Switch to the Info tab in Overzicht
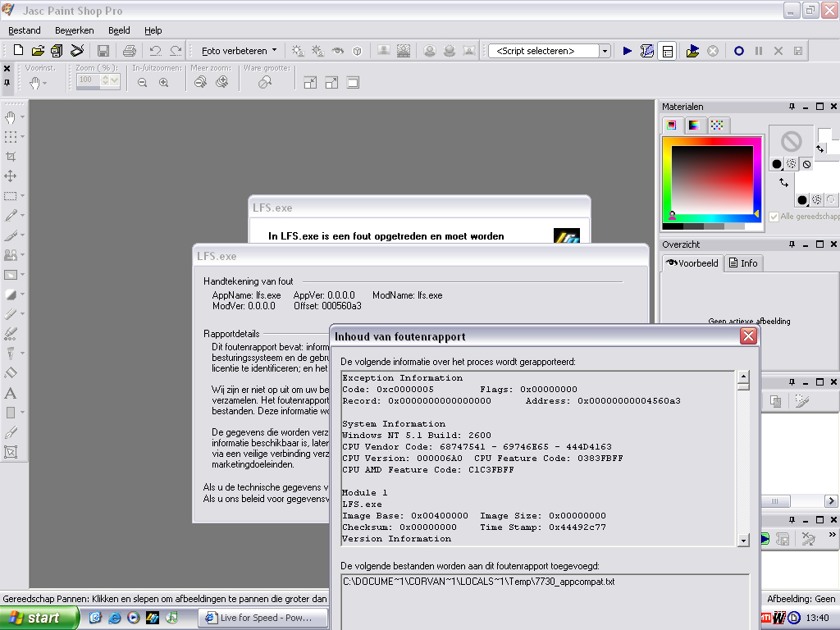 pyautogui.click(x=744, y=263)
